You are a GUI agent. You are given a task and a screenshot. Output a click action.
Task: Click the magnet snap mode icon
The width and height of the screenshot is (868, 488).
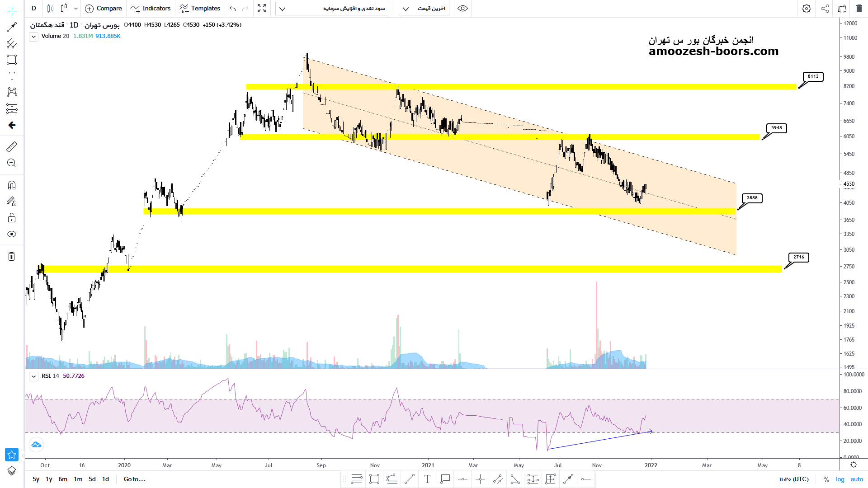click(x=12, y=185)
